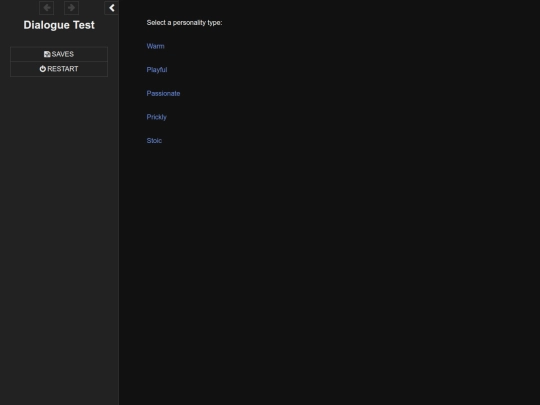Click the "Select a personality type:" prompt text

(x=184, y=23)
